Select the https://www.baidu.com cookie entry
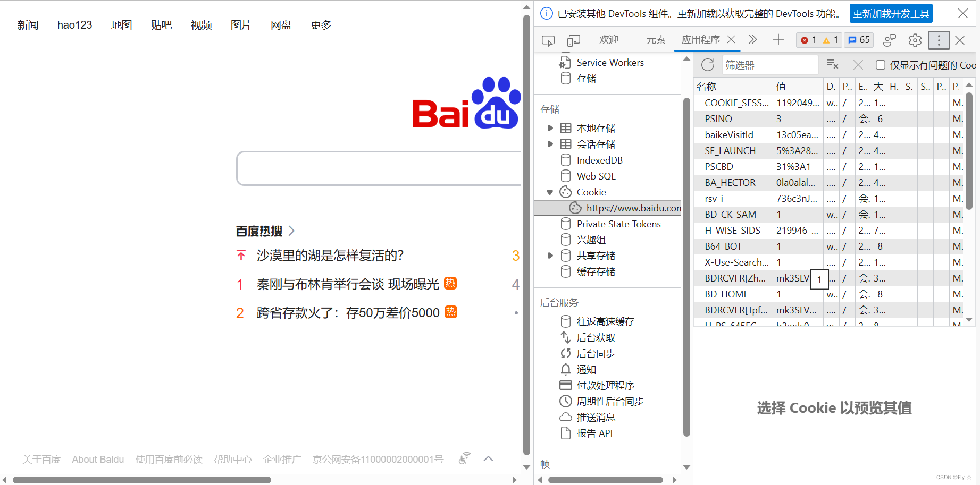This screenshot has width=980, height=485. 607,208
